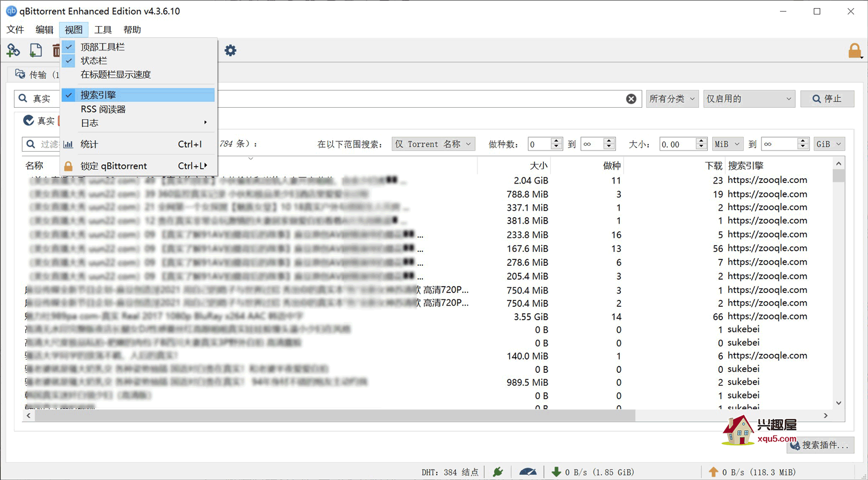Click the orange lock icon in the toolbar
This screenshot has height=480, width=868.
pyautogui.click(x=854, y=51)
